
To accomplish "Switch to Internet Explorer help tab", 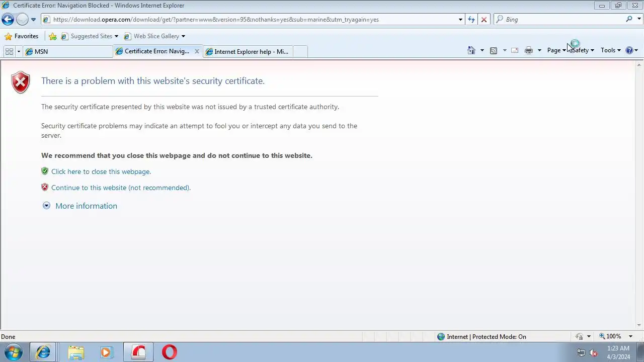I will [x=248, y=51].
